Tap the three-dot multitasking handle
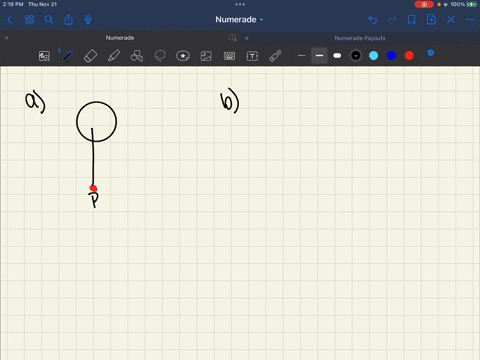The width and height of the screenshot is (480, 360). pos(240,4)
